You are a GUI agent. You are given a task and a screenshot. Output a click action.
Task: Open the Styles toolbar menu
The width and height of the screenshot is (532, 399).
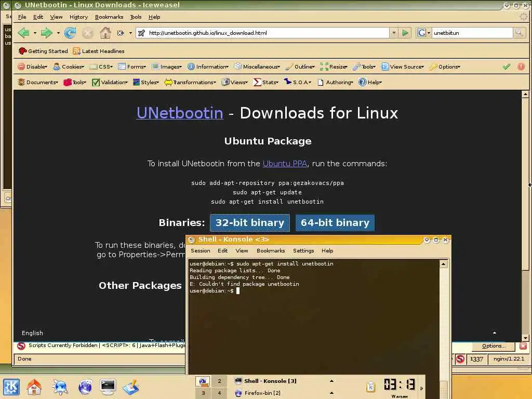tap(146, 83)
